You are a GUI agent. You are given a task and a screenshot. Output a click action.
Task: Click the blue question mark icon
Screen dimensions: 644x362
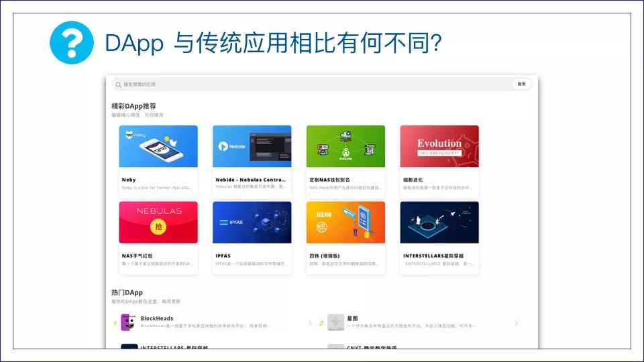(72, 43)
